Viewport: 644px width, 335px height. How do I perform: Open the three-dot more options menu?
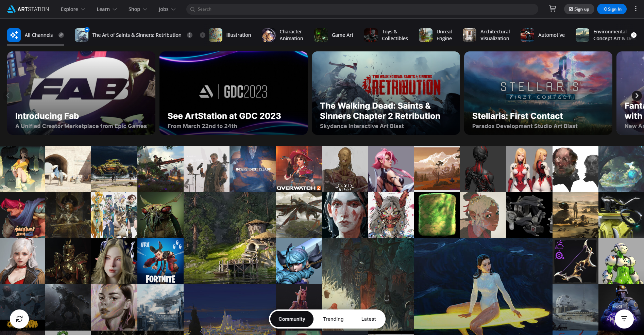point(635,9)
